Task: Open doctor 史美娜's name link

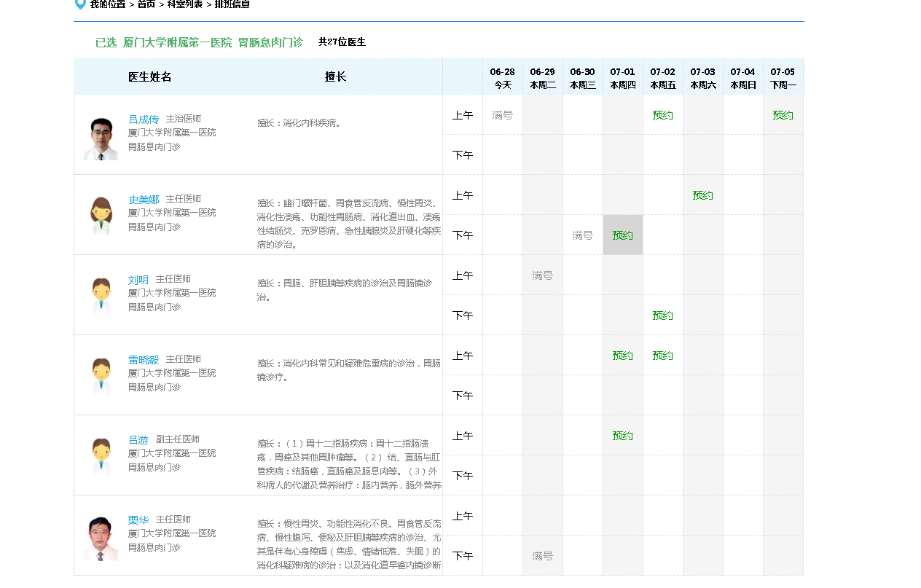Action: tap(144, 200)
